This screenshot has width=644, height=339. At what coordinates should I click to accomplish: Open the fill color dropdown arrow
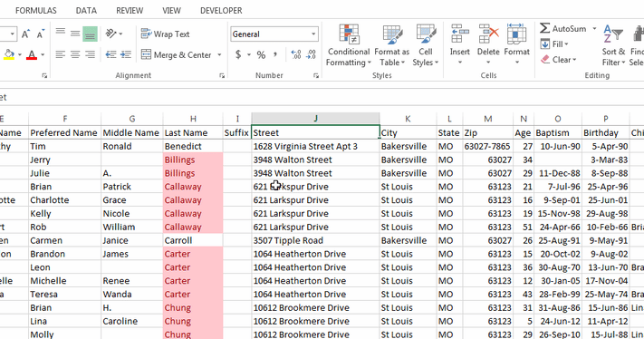20,54
